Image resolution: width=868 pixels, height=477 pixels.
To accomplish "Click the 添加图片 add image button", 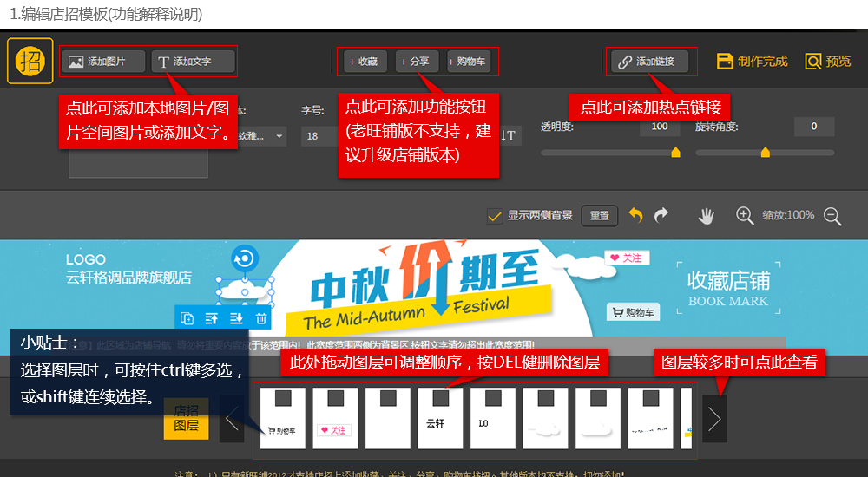I will click(103, 62).
